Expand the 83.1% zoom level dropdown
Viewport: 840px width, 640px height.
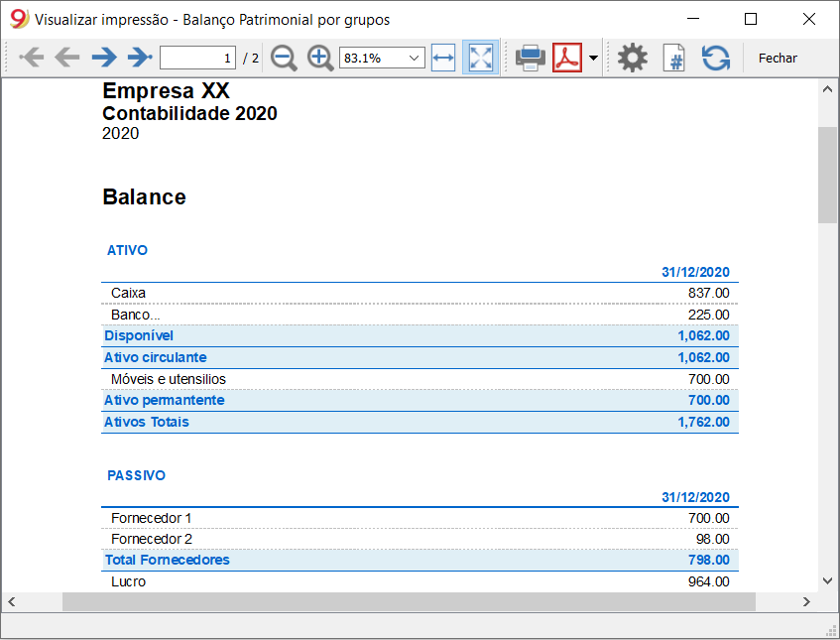382,58
